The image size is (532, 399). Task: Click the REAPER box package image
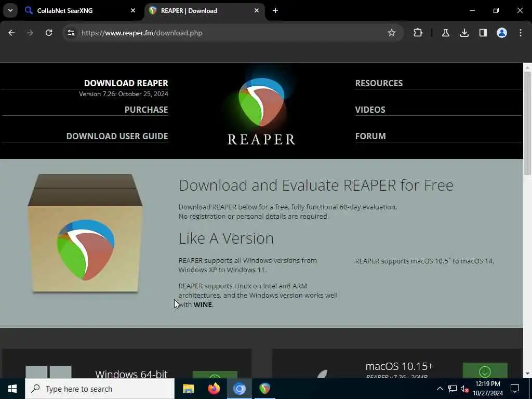click(x=85, y=233)
